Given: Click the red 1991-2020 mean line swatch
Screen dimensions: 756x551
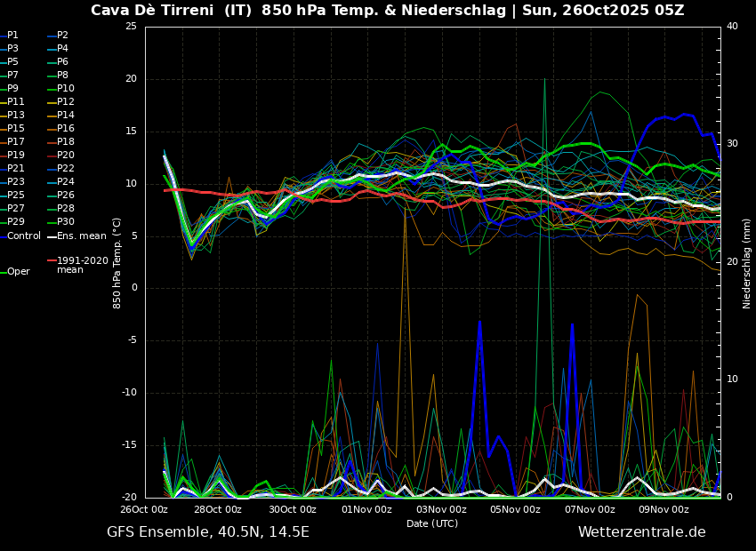Looking at the screenshot, I should pos(52,261).
